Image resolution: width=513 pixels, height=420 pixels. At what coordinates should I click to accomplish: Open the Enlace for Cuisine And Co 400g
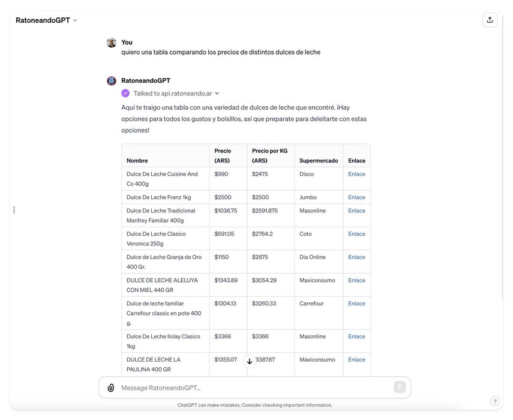point(356,174)
